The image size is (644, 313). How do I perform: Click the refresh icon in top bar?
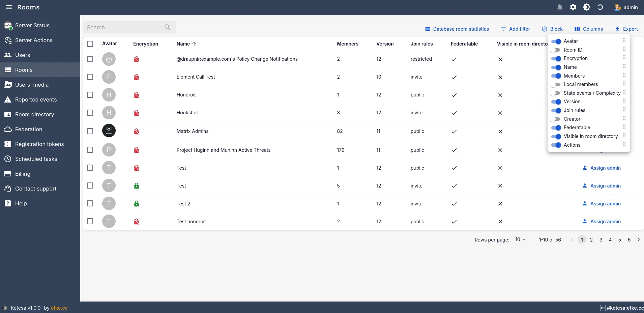(x=600, y=7)
